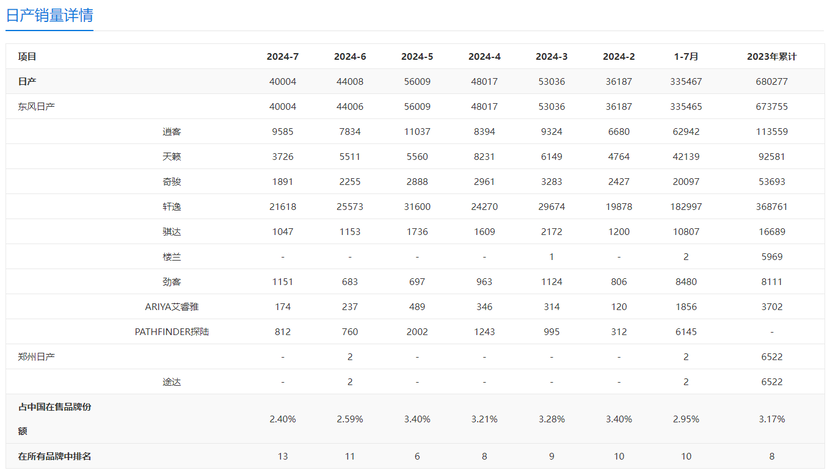This screenshot has width=830, height=473.
Task: Click 奇骏 1-7月 value 20097
Action: point(686,181)
